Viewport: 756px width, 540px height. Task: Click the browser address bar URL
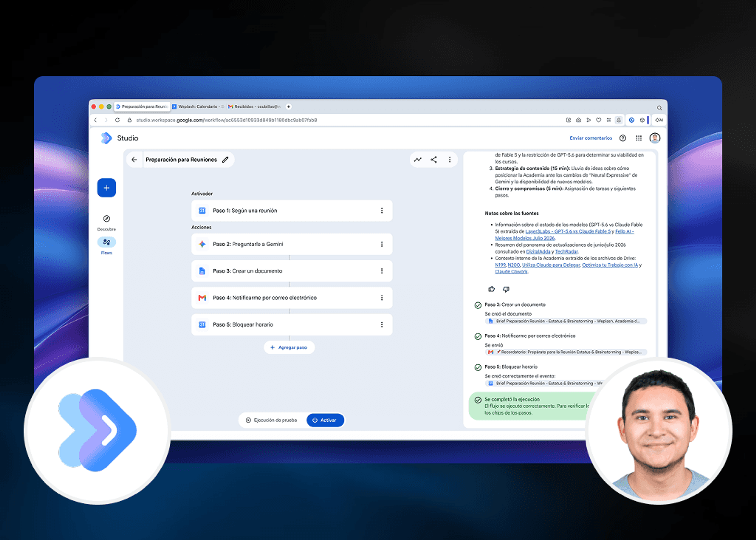[x=227, y=120]
